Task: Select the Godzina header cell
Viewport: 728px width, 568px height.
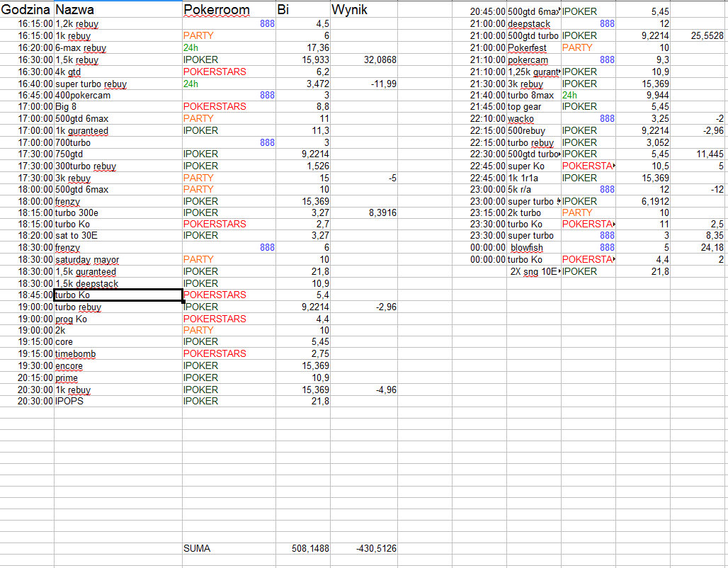Action: coord(27,10)
